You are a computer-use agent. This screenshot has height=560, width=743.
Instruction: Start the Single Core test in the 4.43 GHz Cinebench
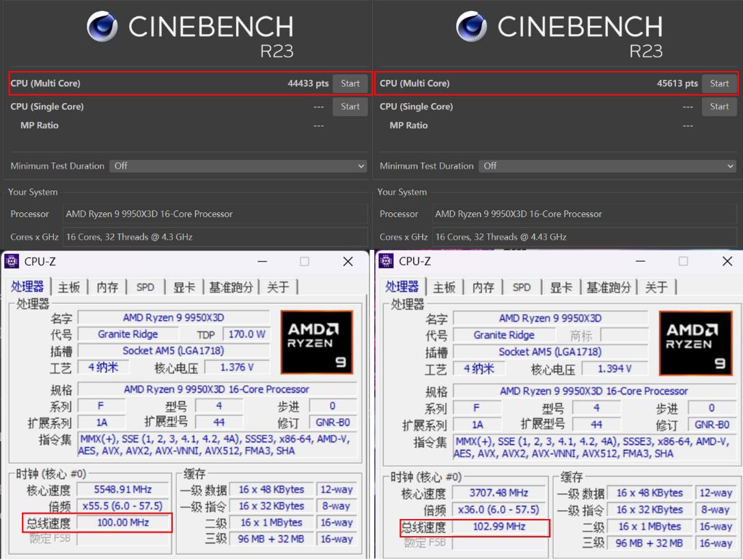click(x=719, y=107)
